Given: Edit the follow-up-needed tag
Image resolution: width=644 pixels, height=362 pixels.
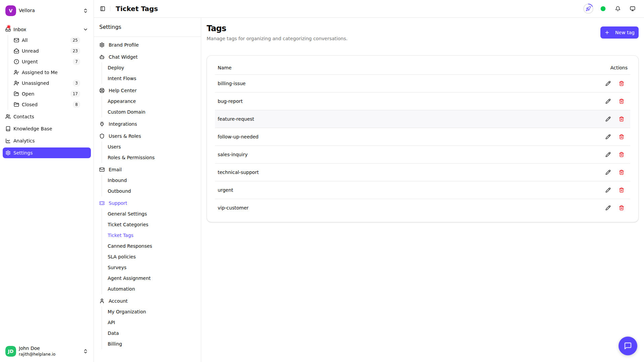Looking at the screenshot, I should 608,137.
